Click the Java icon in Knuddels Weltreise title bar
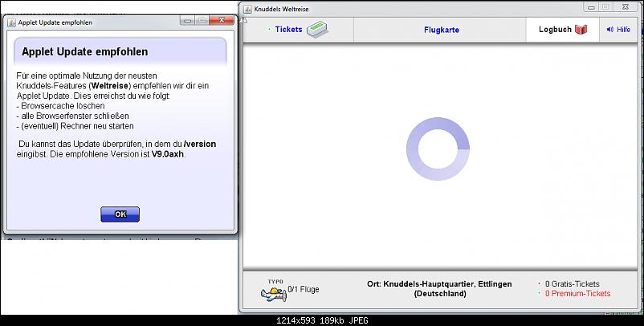The image size is (644, 326). [247, 9]
